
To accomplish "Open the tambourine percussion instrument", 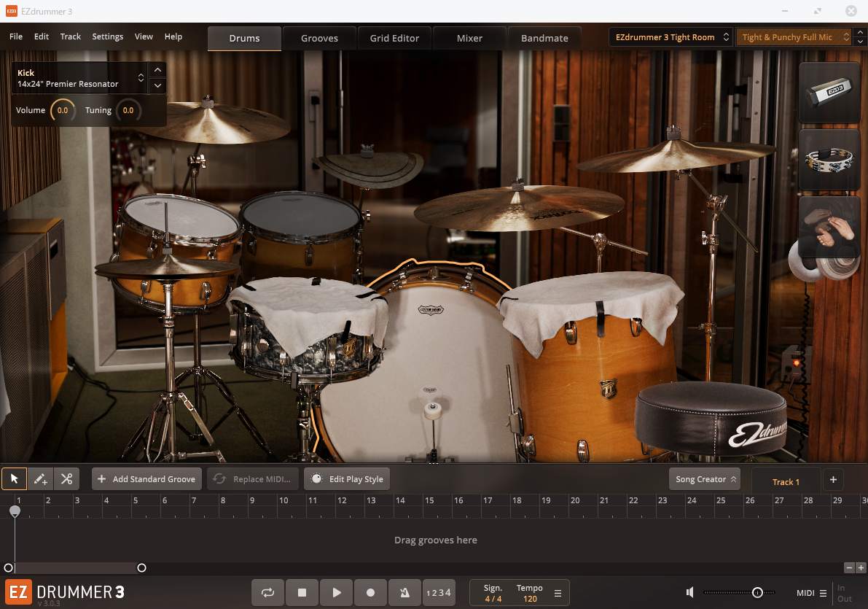I will tap(829, 160).
